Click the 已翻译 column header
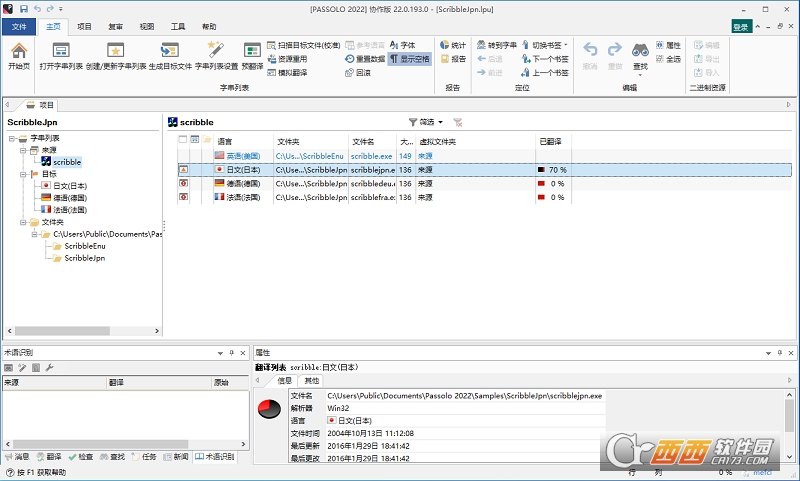Image resolution: width=800 pixels, height=481 pixels. pos(553,141)
